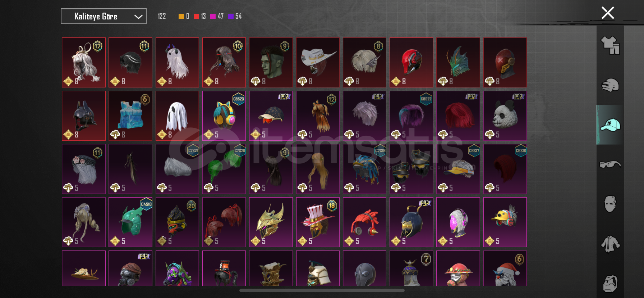644x298 pixels.
Task: Choose the Santa hat beard item
Action: [x=505, y=268]
